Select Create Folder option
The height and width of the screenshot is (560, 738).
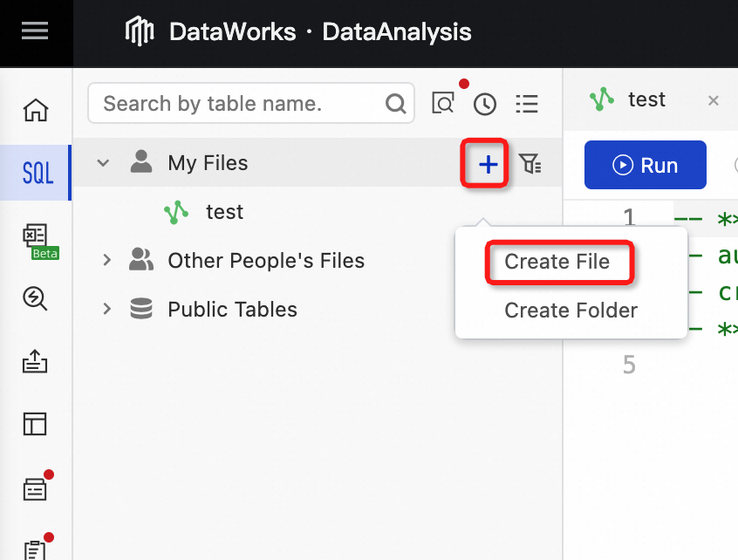tap(571, 310)
